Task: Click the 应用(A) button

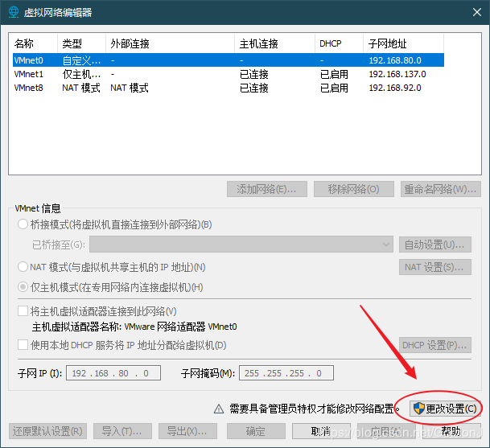Action: (386, 431)
